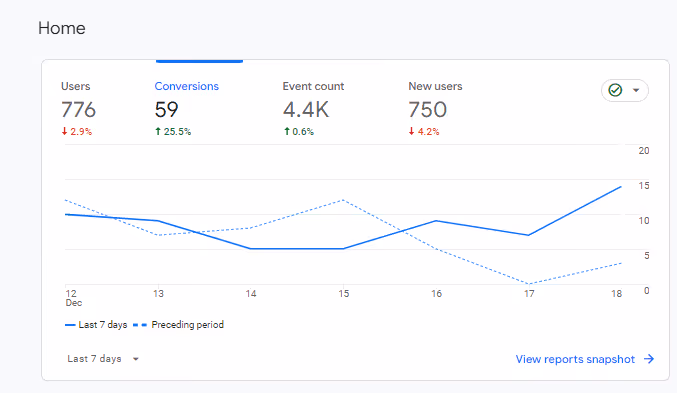677x393 pixels.
Task: Click the Users 2.9% decrease indicator
Action: pyautogui.click(x=77, y=132)
